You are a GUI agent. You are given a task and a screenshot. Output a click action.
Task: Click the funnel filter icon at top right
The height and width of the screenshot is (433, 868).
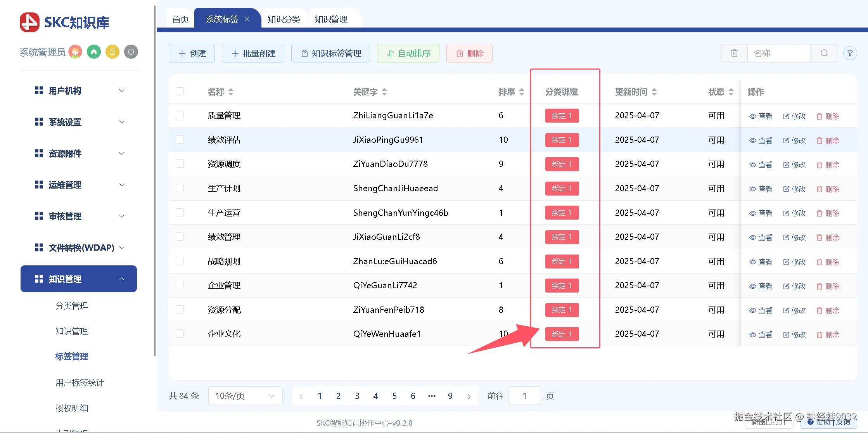850,53
